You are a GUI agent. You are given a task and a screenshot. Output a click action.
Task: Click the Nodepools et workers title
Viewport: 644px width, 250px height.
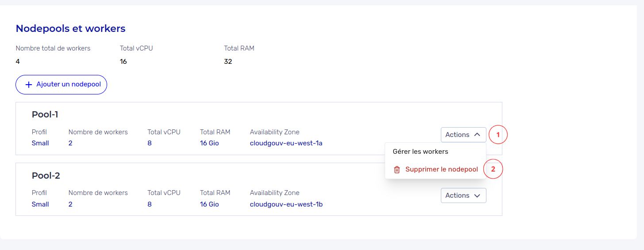(71, 29)
